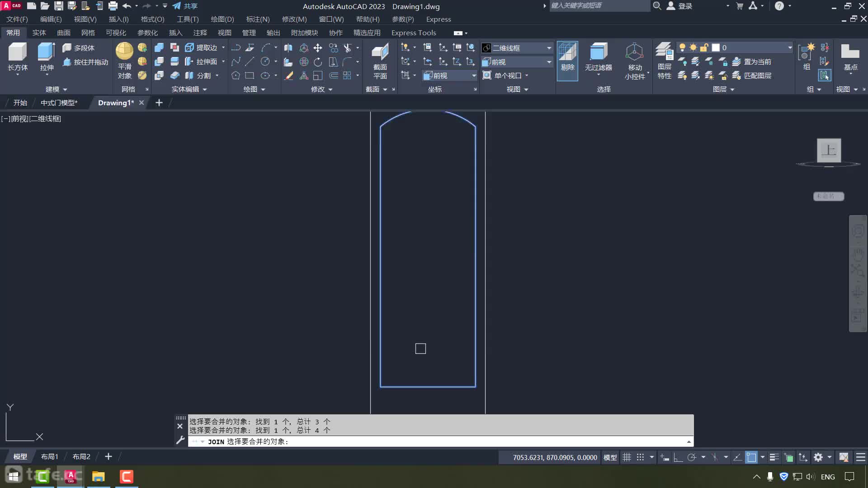Screen dimensions: 868x488
Task: Toggle polar tracking in status bar
Action: pos(691,457)
